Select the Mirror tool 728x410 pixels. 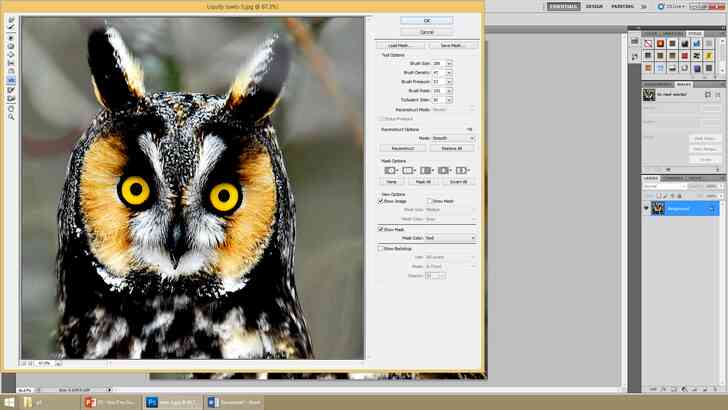coord(11,72)
